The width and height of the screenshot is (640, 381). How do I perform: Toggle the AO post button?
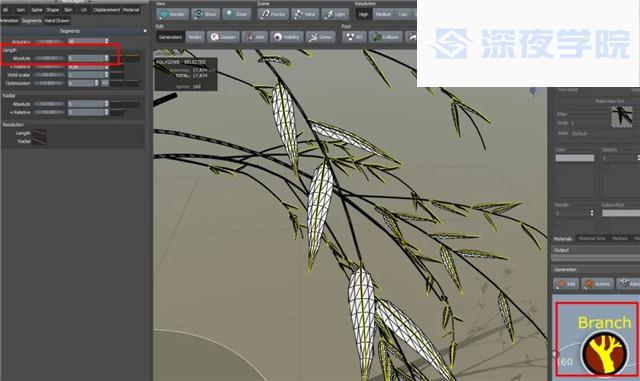(354, 37)
